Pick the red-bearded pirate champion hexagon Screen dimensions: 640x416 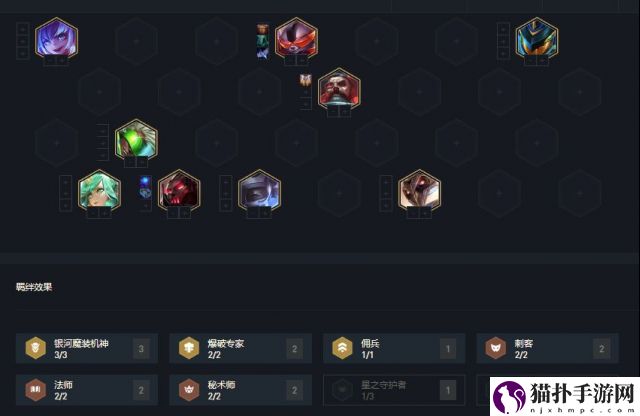(x=339, y=89)
